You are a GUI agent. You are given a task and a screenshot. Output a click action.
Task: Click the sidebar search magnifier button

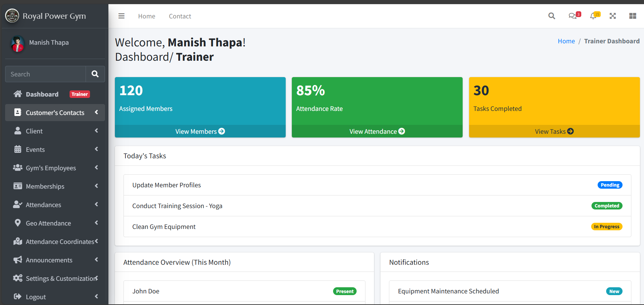click(x=95, y=74)
